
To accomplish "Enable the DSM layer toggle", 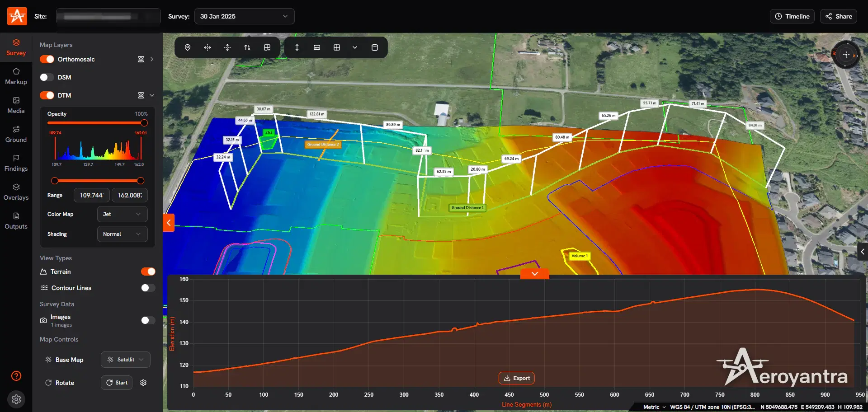I will (47, 77).
